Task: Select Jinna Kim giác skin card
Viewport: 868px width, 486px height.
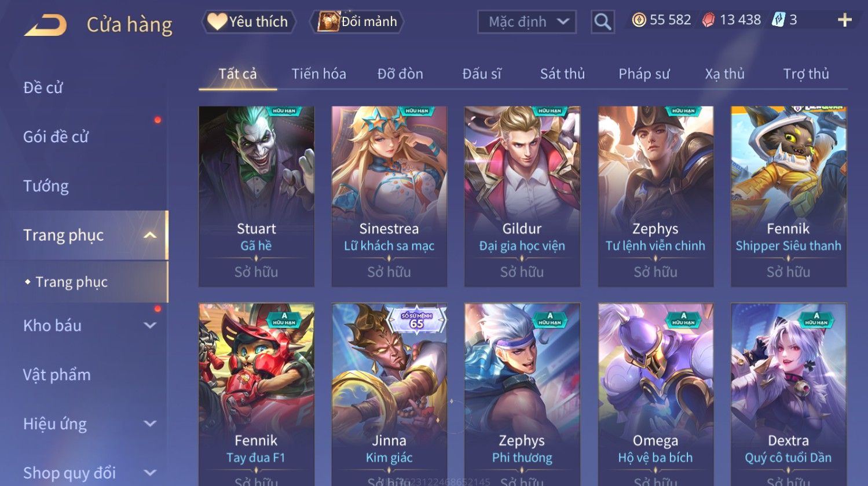Action: [389, 394]
